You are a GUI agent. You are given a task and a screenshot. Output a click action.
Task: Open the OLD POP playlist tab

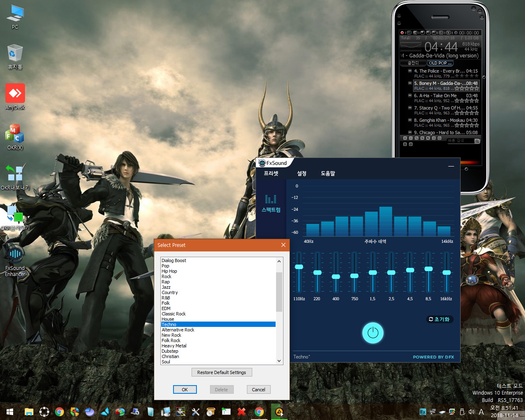[440, 63]
